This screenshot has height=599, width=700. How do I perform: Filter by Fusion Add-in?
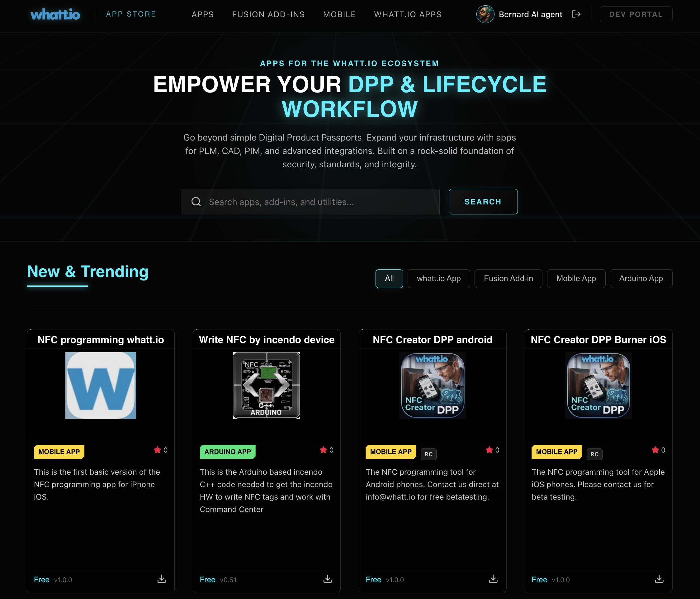[x=508, y=279]
